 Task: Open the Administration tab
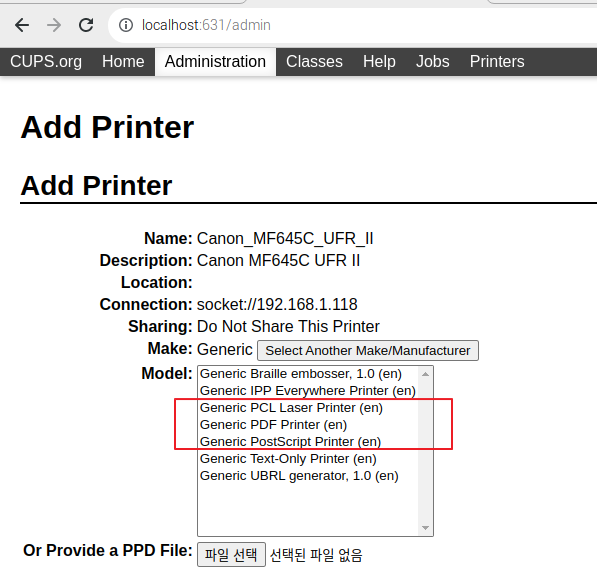[x=215, y=62]
